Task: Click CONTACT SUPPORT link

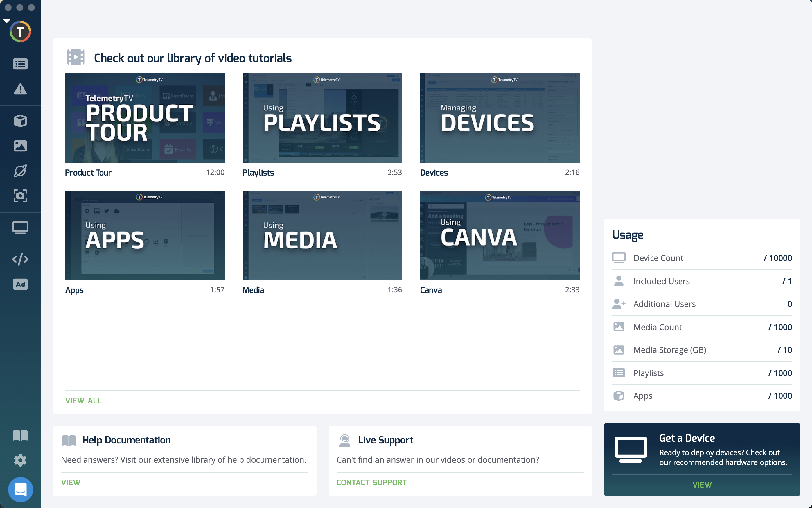Action: coord(371,482)
